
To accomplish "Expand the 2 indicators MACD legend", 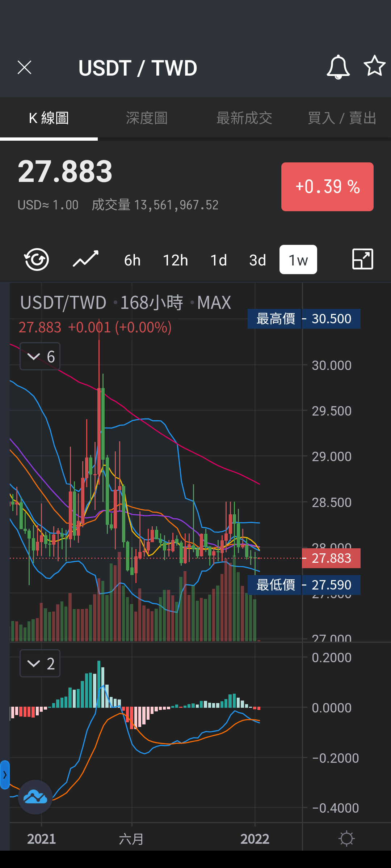I will pos(40,663).
